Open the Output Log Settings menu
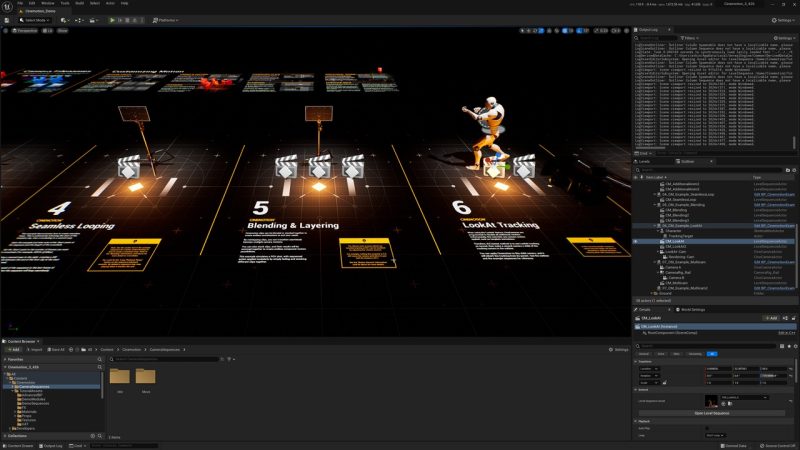This screenshot has height=450, width=800. pos(783,38)
